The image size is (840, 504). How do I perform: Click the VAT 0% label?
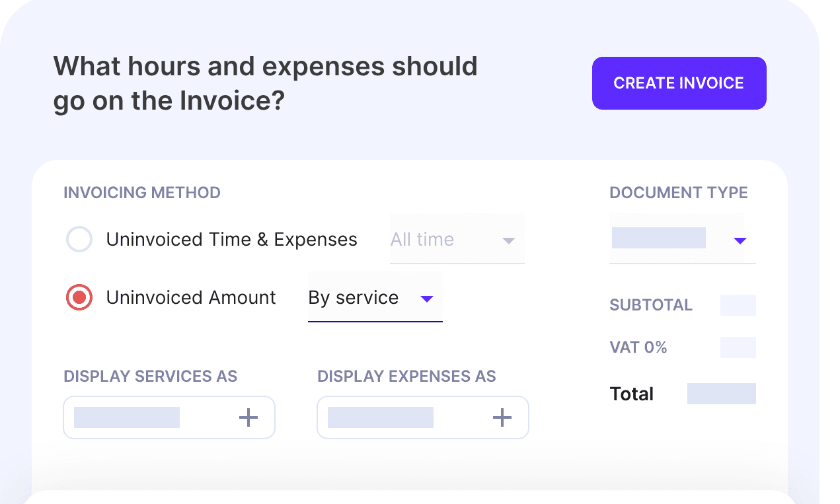(x=638, y=347)
